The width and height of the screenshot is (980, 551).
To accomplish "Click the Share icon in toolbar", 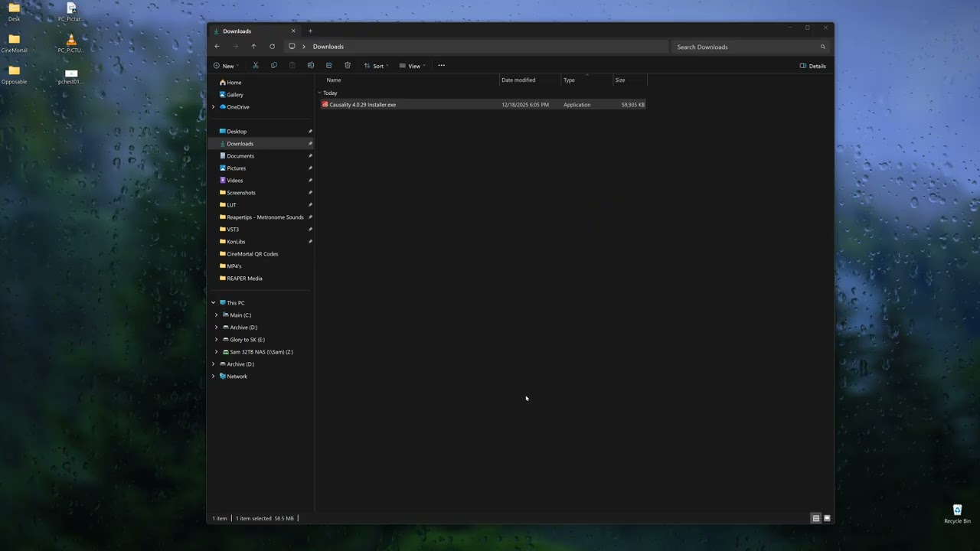I will pyautogui.click(x=329, y=66).
